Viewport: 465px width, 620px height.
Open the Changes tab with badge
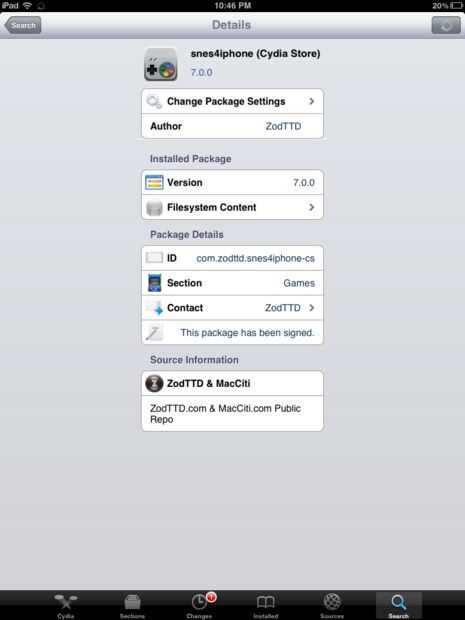tap(199, 605)
